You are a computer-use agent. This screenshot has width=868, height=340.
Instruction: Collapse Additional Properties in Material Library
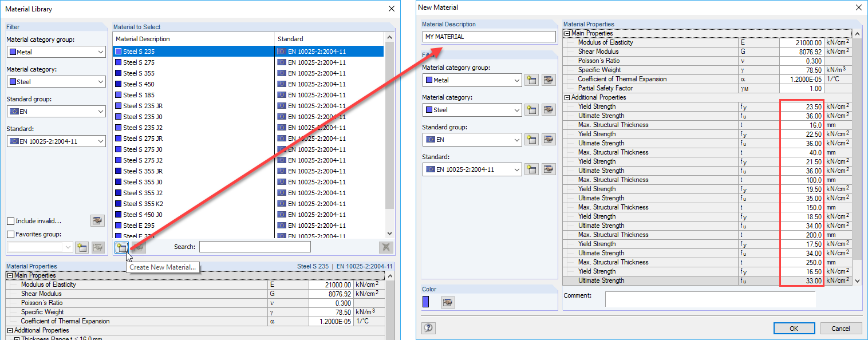click(x=10, y=330)
